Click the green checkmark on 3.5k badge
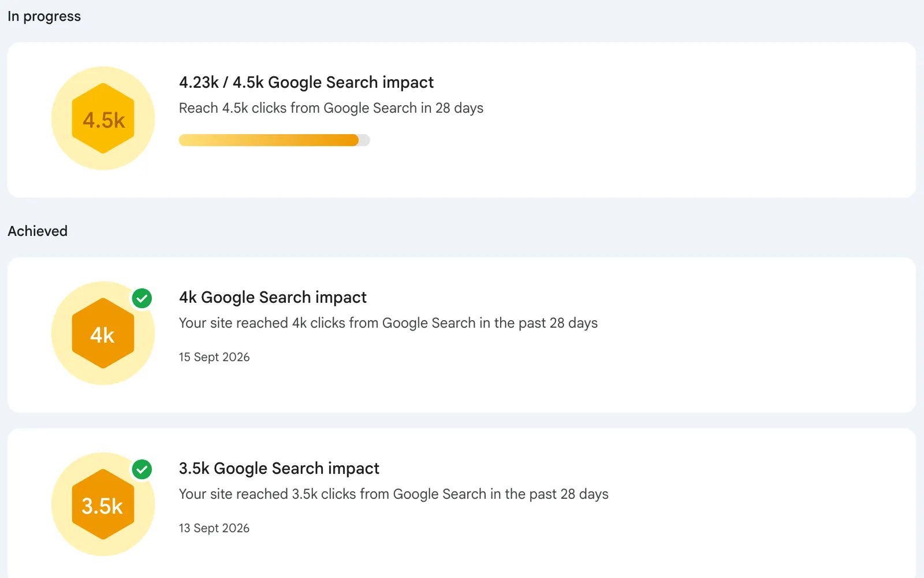This screenshot has width=924, height=578. pyautogui.click(x=142, y=469)
